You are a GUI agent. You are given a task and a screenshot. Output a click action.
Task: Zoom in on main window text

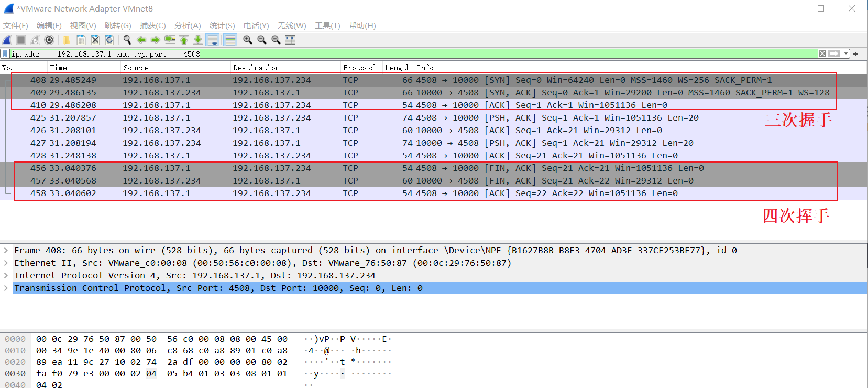[x=248, y=40]
